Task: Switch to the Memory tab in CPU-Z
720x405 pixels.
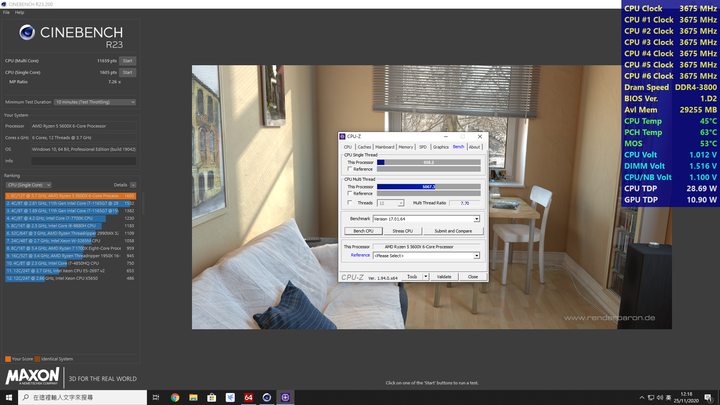Action: coord(405,147)
